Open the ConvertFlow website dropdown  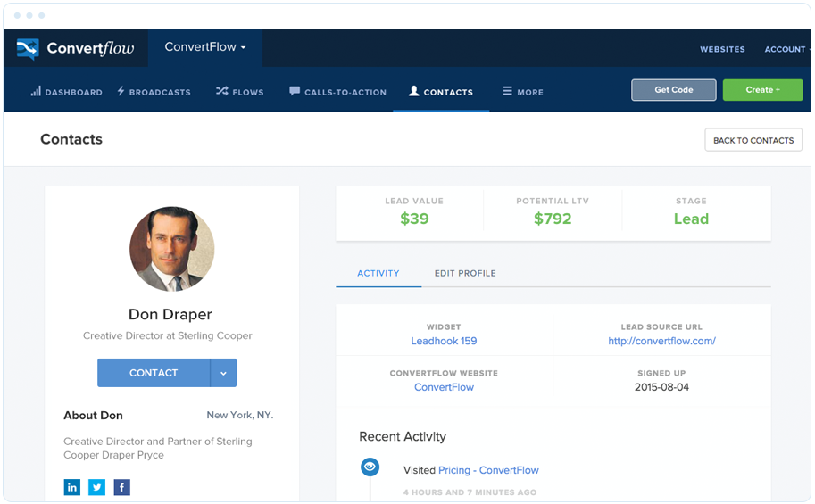click(205, 47)
